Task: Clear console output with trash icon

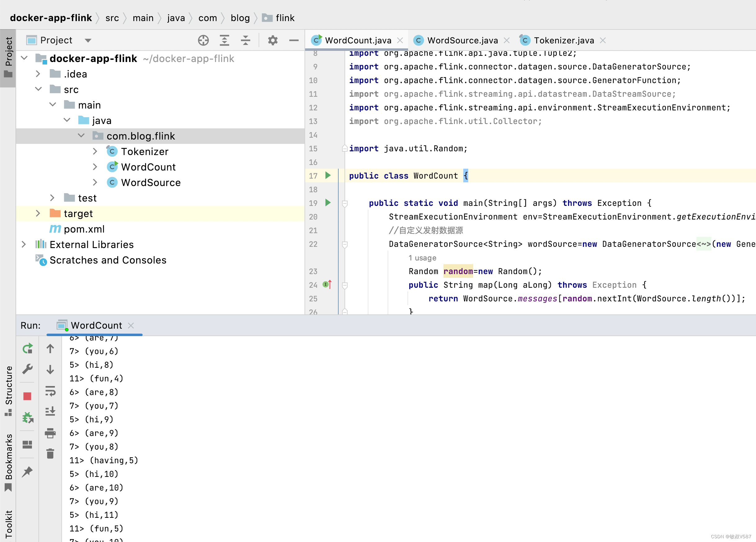Action: (50, 454)
